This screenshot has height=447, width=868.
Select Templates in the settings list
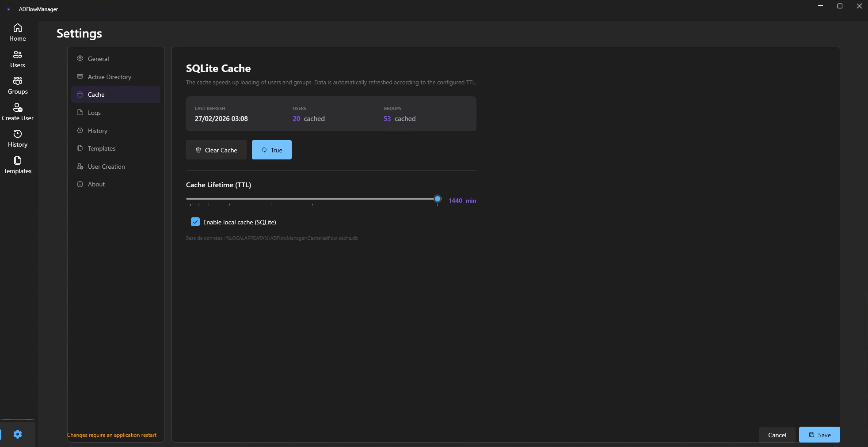(101, 148)
